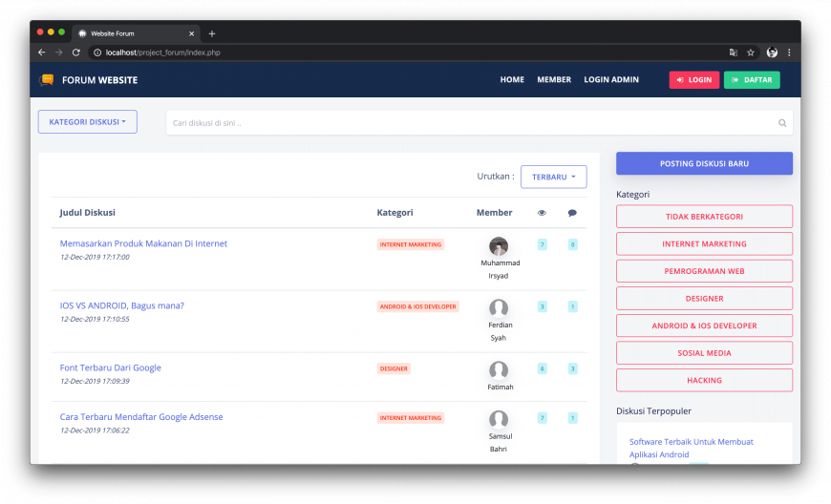Click the Member column header

pyautogui.click(x=495, y=212)
